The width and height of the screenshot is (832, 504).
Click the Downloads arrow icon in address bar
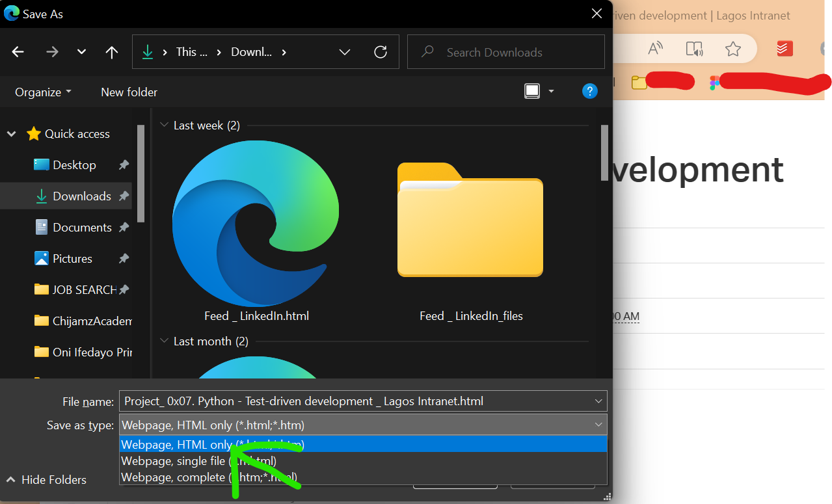point(148,52)
